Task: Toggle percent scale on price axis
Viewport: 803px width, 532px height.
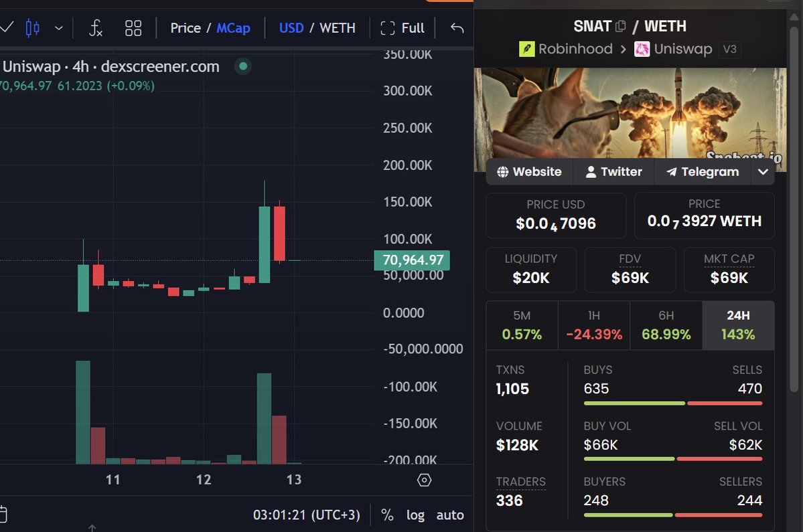Action: (388, 515)
